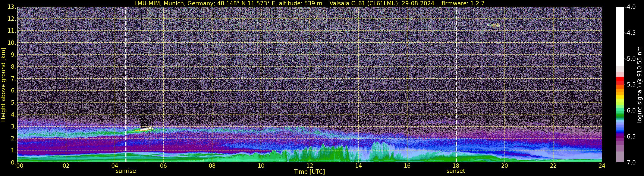
Task: Click the time axis tick label 12
Action: click(x=310, y=166)
